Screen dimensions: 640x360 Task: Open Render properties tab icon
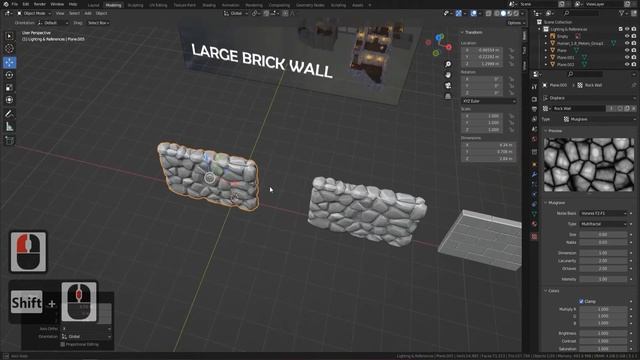pyautogui.click(x=534, y=99)
